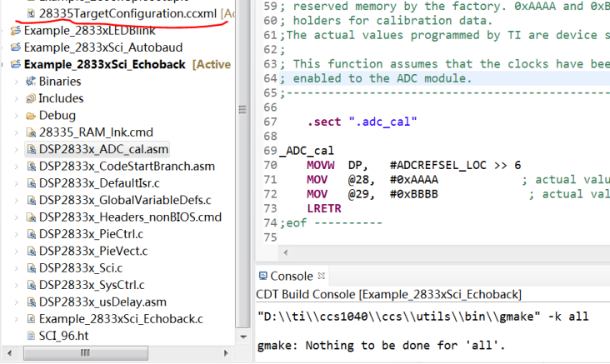This screenshot has width=610, height=364.
Task: Select the Example_2833xSci_Echoback active project
Action: 105,65
